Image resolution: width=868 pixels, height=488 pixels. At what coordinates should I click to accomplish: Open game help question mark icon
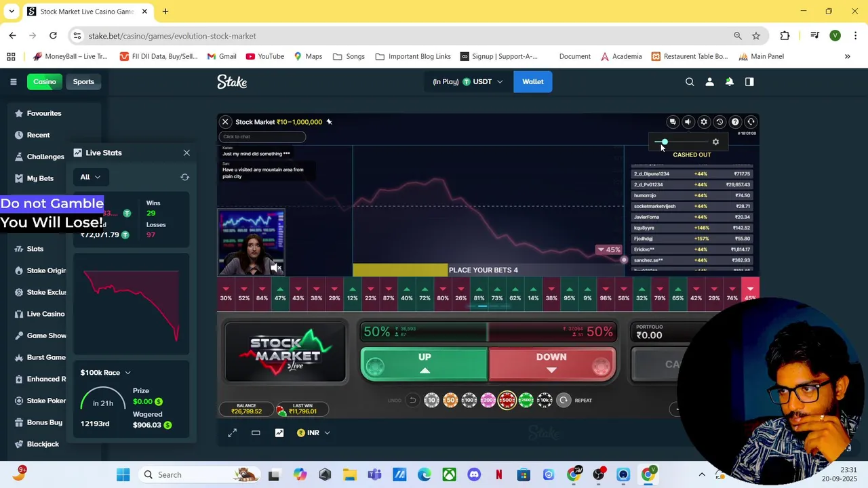(735, 122)
